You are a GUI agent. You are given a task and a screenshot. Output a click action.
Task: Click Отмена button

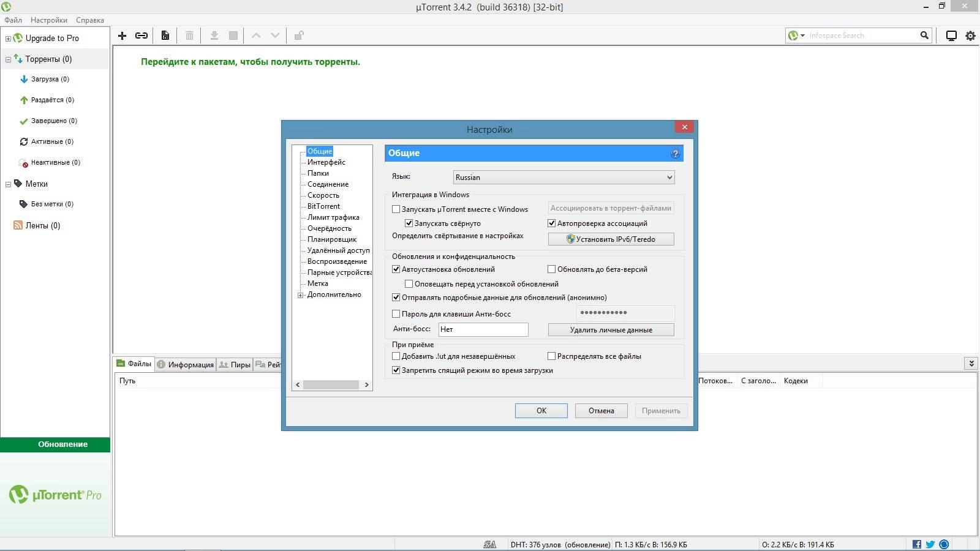601,411
